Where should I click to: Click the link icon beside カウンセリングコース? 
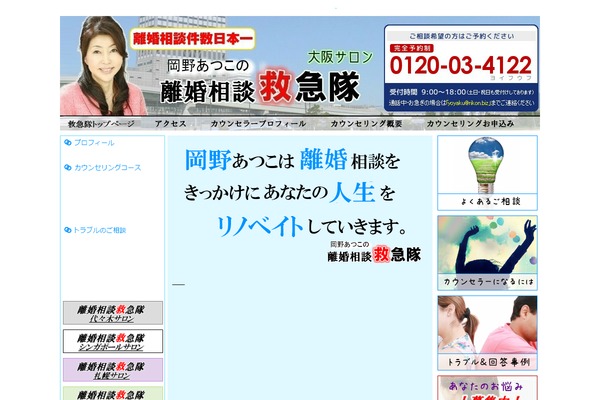point(68,168)
